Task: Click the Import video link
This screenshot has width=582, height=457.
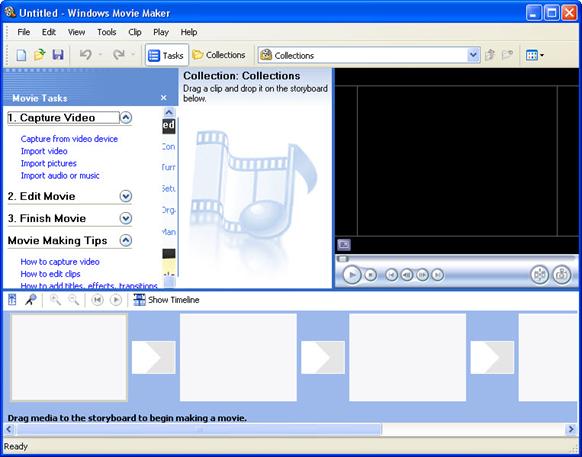Action: 44,151
